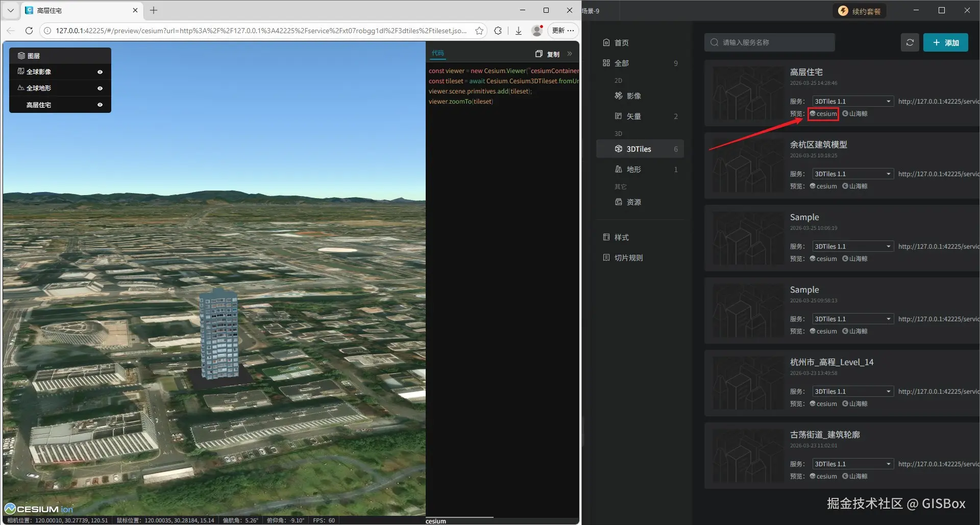Open service version dropdown for 杭州市_高程_Level_14

852,391
